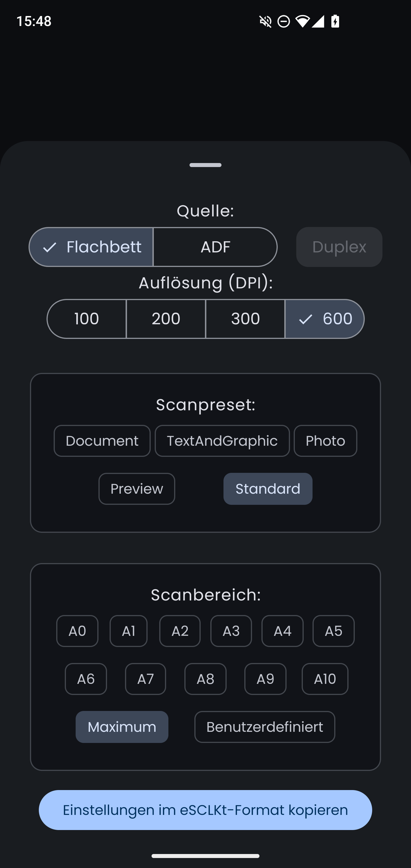This screenshot has width=411, height=868.
Task: Open Benutzerdefiniert custom scan area
Action: (265, 727)
